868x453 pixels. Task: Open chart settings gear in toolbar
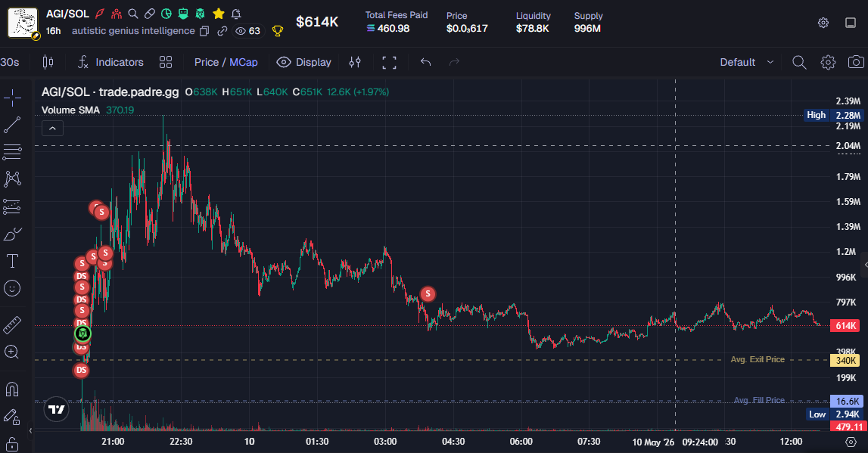[828, 62]
